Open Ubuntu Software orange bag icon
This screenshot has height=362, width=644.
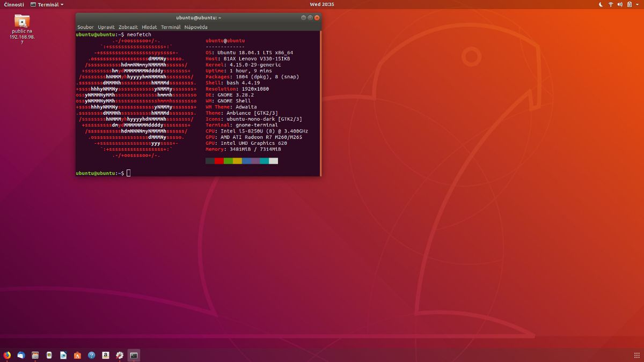(77, 355)
